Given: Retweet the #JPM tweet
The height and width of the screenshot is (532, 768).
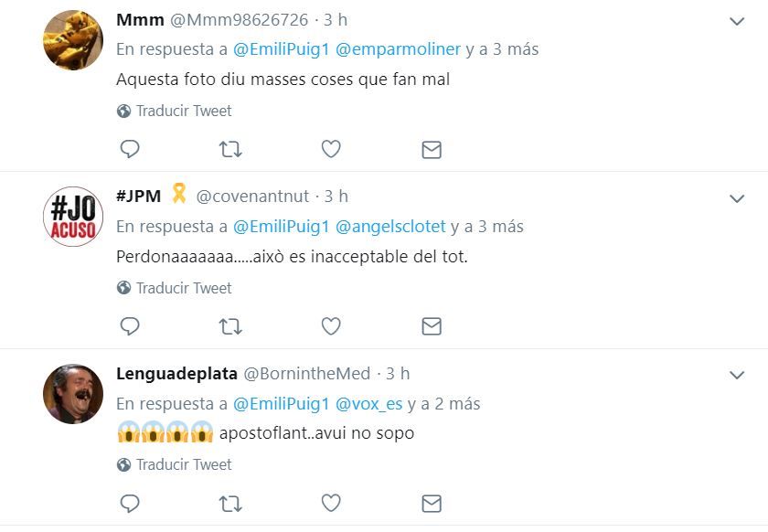Looking at the screenshot, I should [x=230, y=325].
